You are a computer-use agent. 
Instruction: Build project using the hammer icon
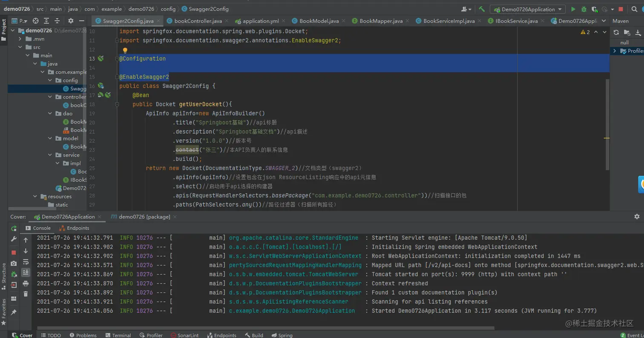point(482,9)
